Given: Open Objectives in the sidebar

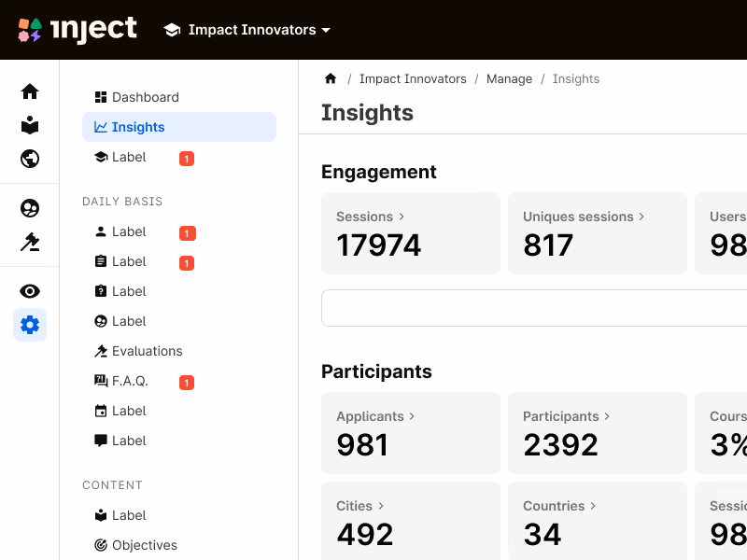Looking at the screenshot, I should click(x=179, y=545).
